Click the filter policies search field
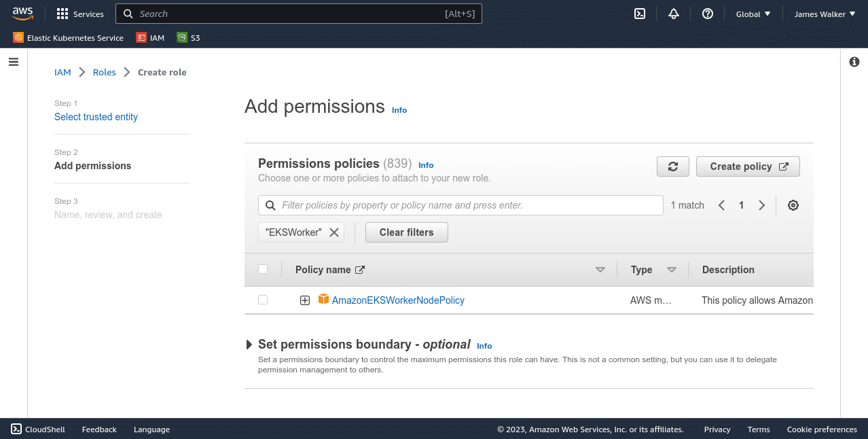The image size is (868, 439). pos(460,205)
